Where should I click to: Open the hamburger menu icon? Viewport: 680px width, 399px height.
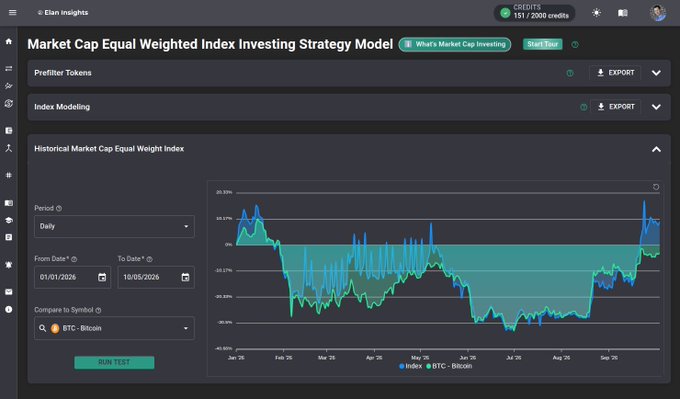(13, 13)
